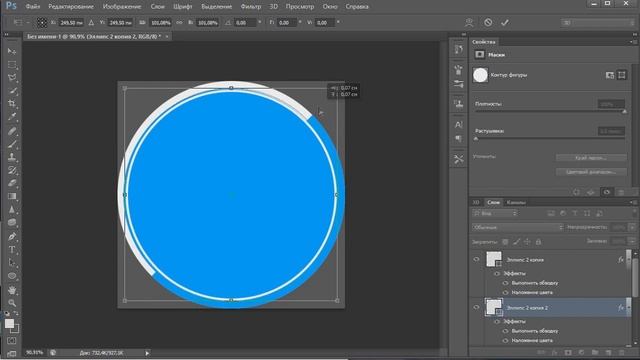Open the Paragraph panel icon
Image resolution: width=640 pixels, height=360 pixels.
tap(458, 139)
